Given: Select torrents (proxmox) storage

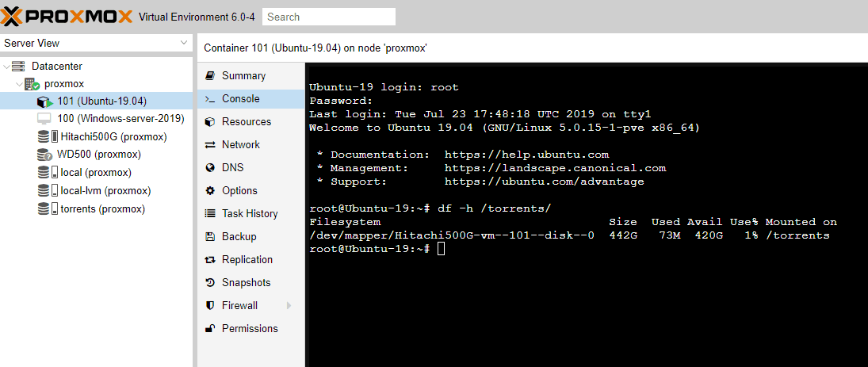Looking at the screenshot, I should pyautogui.click(x=103, y=209).
